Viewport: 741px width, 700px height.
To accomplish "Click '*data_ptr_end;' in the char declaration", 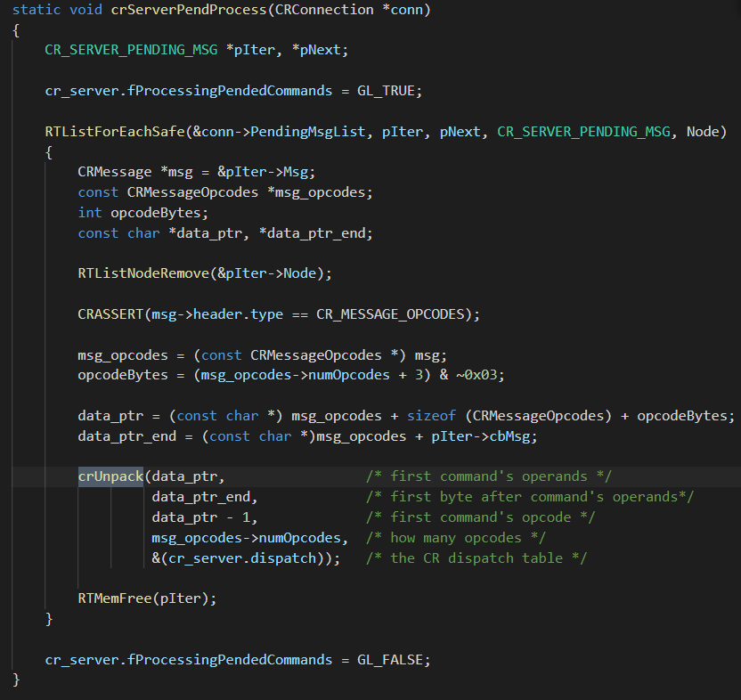I will point(315,233).
